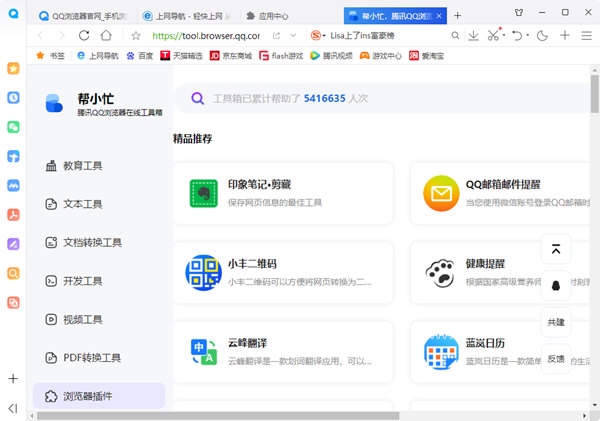600x421 pixels.
Task: Click the 小丰二维码 QR code icon
Action: pos(204,272)
